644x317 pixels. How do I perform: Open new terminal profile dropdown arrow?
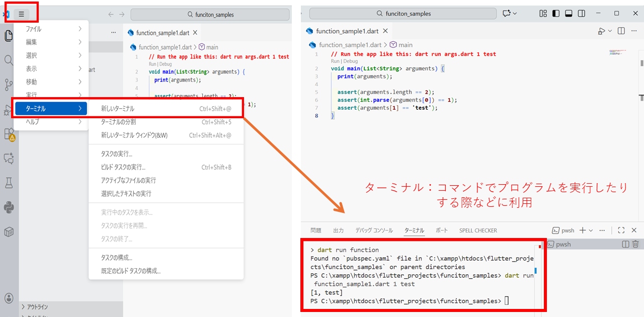coord(591,230)
